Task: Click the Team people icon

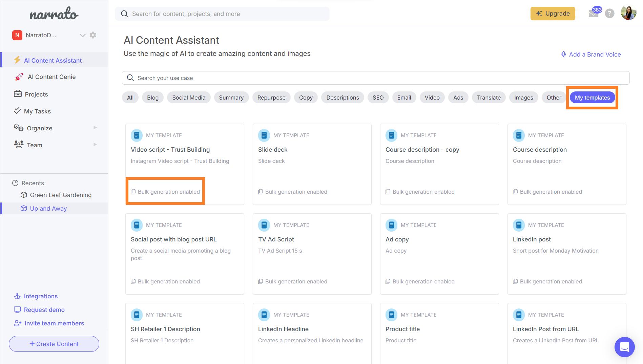Action: (x=18, y=144)
